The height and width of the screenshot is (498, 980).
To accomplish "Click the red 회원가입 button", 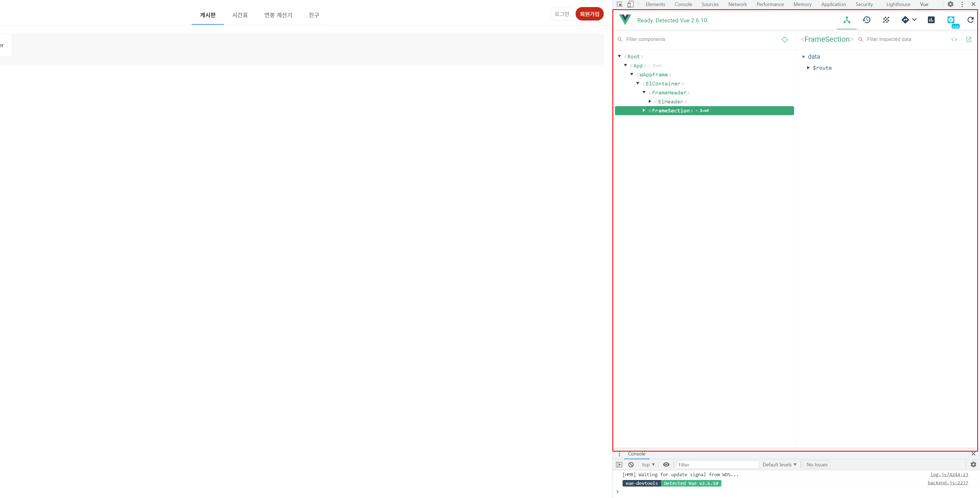I will pos(589,14).
